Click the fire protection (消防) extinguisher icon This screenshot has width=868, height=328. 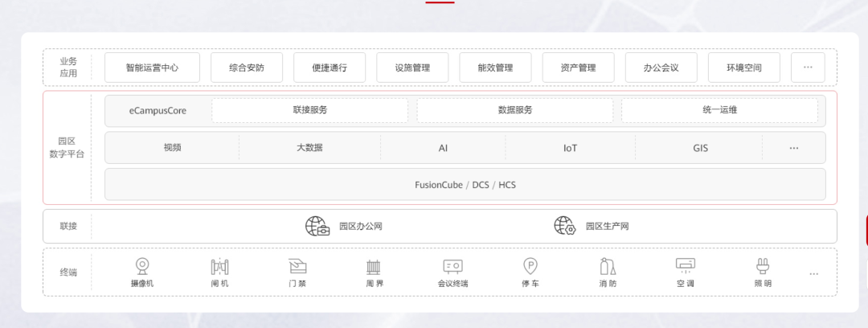pos(608,266)
